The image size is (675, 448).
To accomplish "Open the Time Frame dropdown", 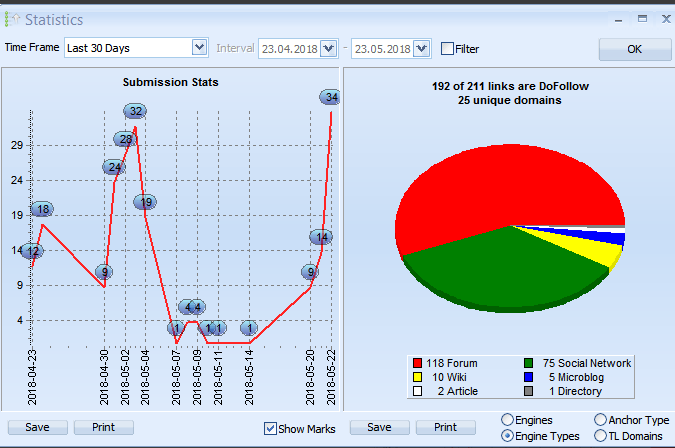I will coord(198,48).
